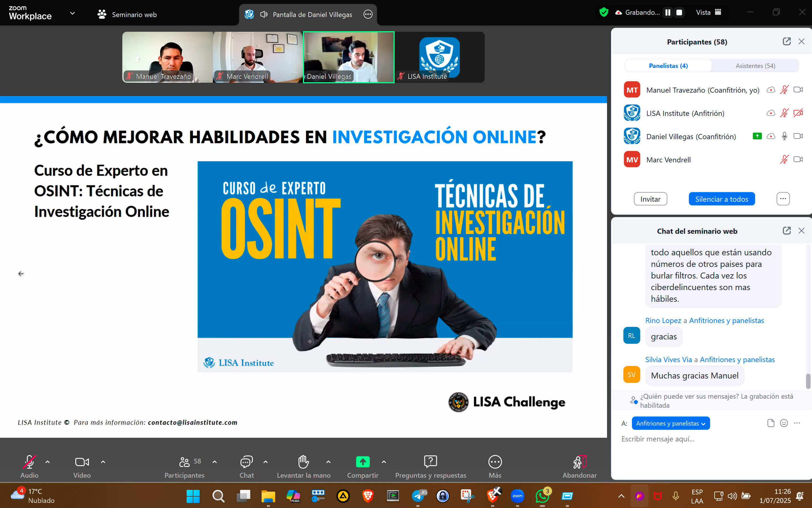This screenshot has height=508, width=812.
Task: Close the Participantes panel
Action: point(801,41)
